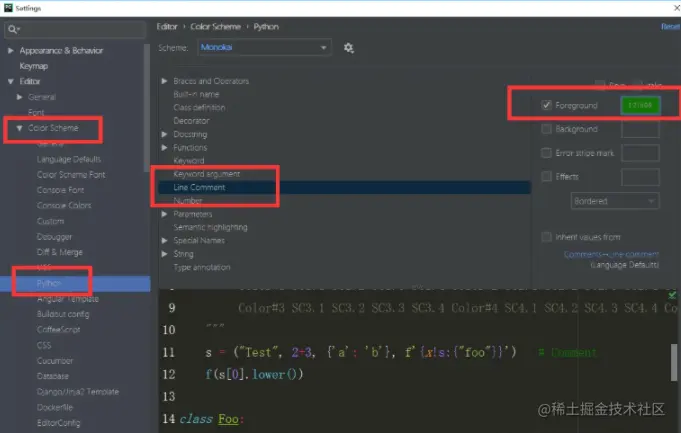The image size is (681, 433).
Task: Click the empty Background color swatch
Action: 640,129
